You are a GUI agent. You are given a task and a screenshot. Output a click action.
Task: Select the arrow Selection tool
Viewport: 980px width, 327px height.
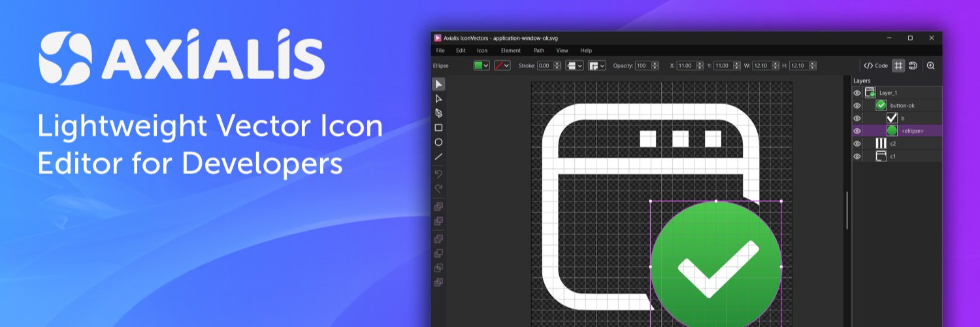[x=439, y=84]
